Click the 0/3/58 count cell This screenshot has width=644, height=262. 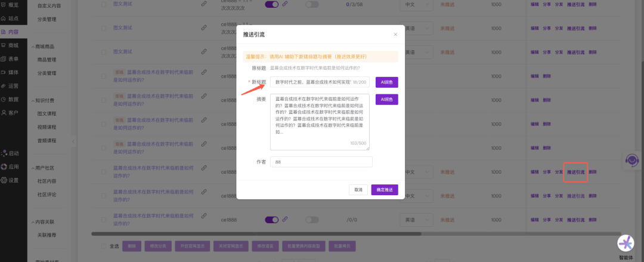(x=354, y=4)
